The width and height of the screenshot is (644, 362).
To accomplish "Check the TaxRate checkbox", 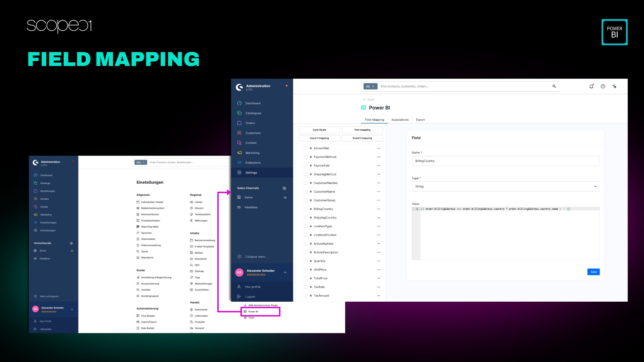I will point(306,287).
